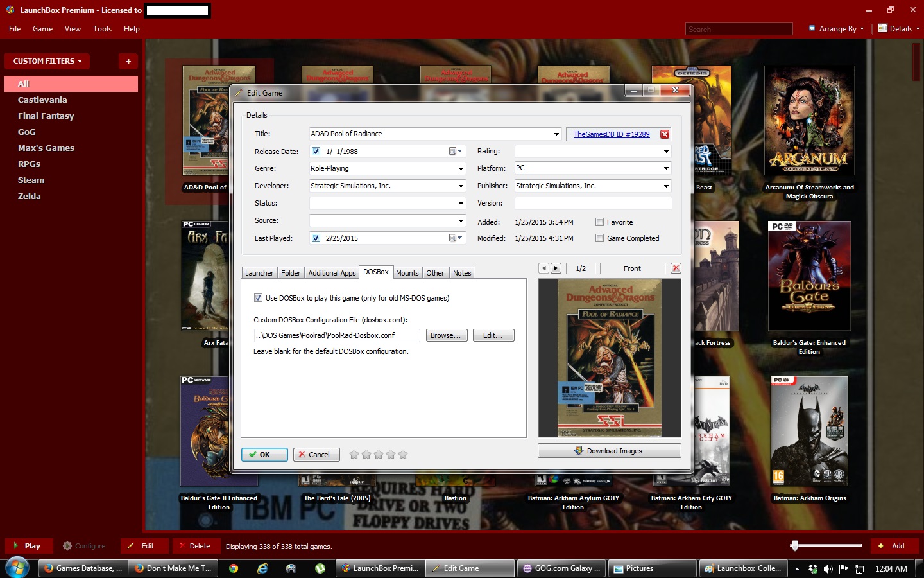
Task: Expand the Status dropdown
Action: [x=461, y=204]
